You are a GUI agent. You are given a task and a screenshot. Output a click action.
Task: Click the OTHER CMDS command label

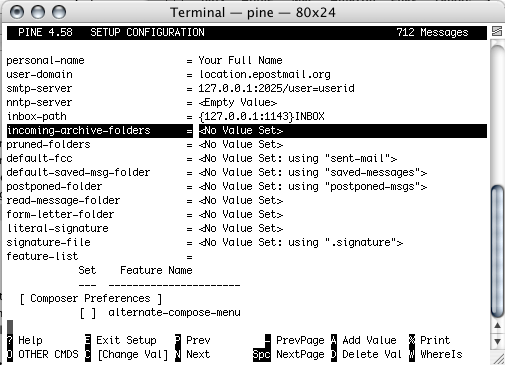point(48,354)
